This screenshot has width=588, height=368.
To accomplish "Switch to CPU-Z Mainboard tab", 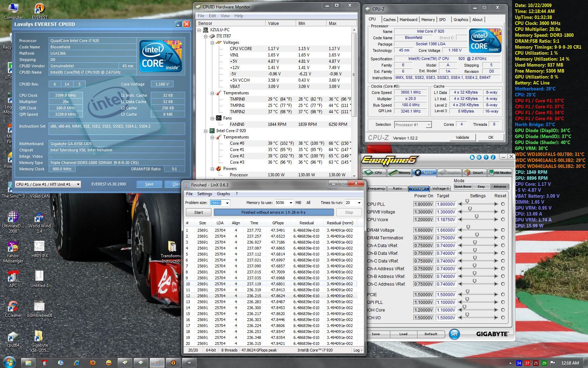I will [408, 20].
